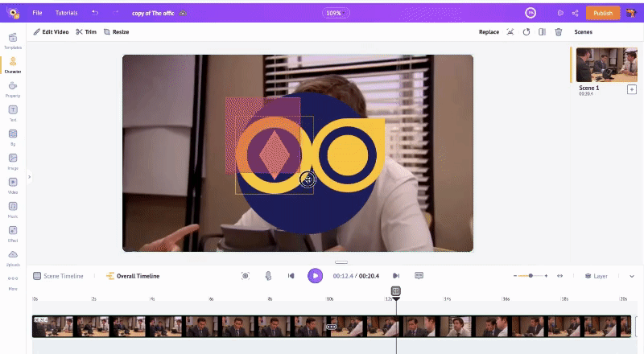Delete using the trash icon
This screenshot has height=354, width=644.
[558, 32]
